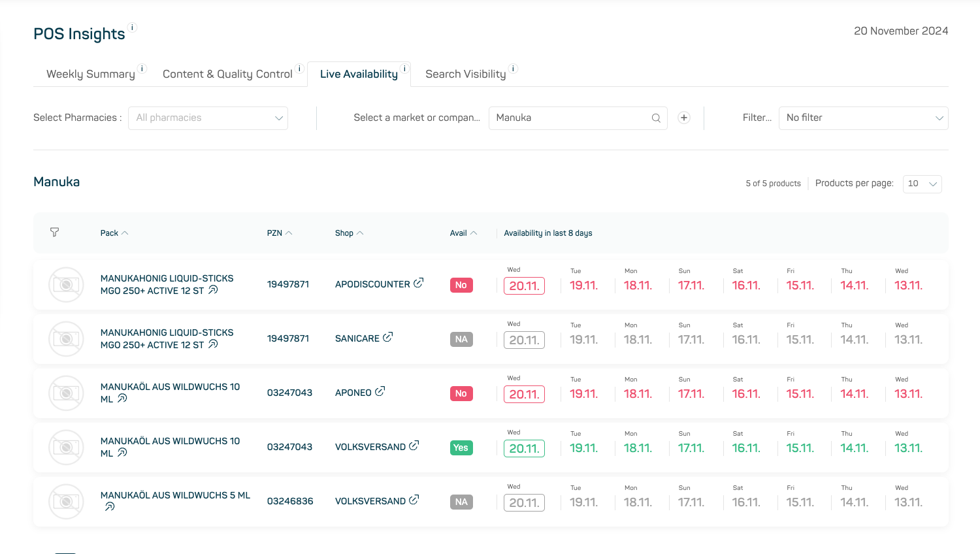The width and height of the screenshot is (980, 554).
Task: Click the search magnifier in Manuka field
Action: coord(656,118)
